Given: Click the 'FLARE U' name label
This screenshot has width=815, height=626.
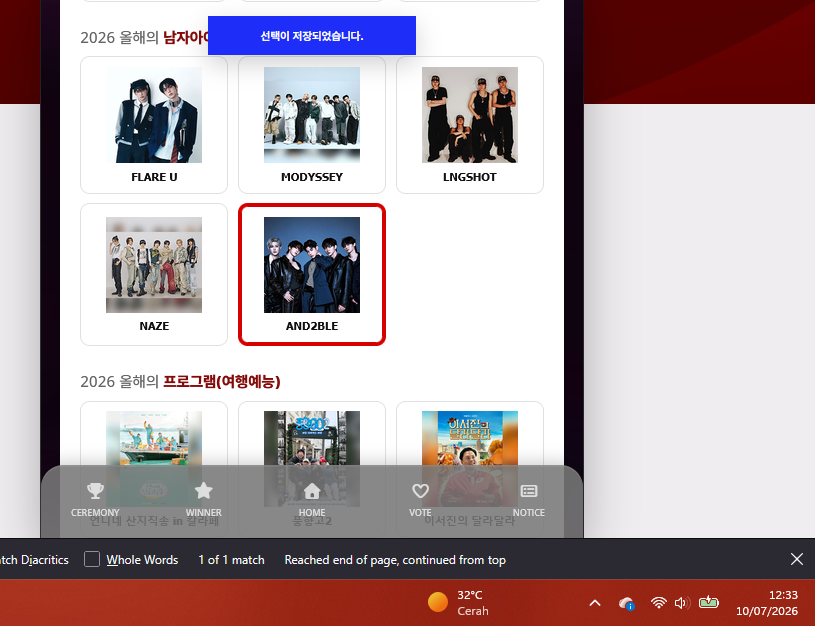Looking at the screenshot, I should coord(154,177).
